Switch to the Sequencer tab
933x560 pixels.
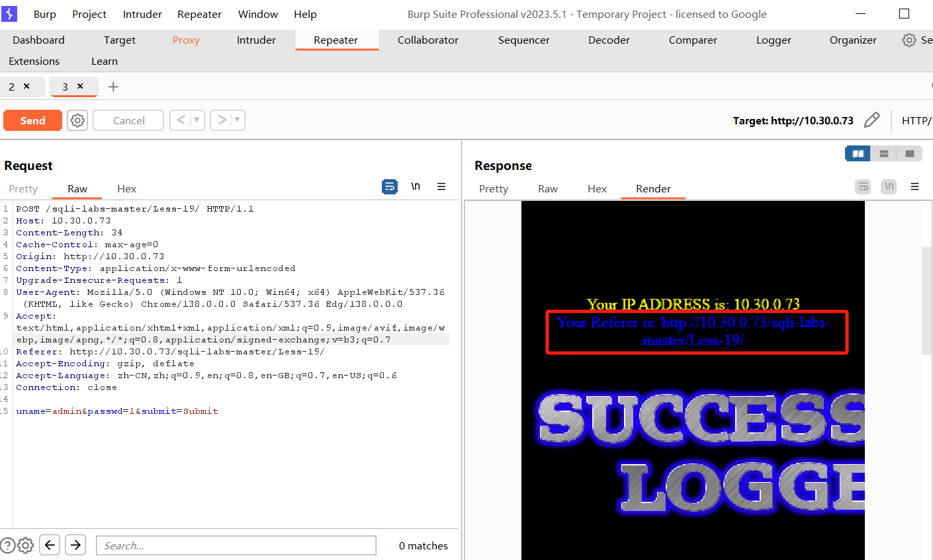pos(524,40)
